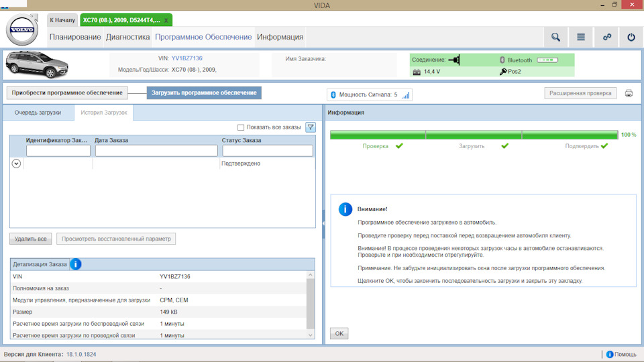
Task: Click Загрузить программное обеспечение button
Action: point(204,93)
